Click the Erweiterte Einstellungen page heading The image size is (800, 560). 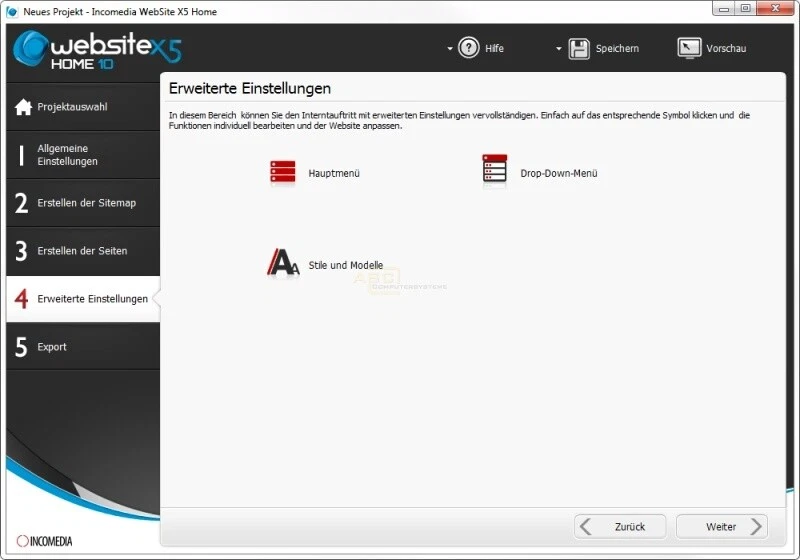coord(250,88)
